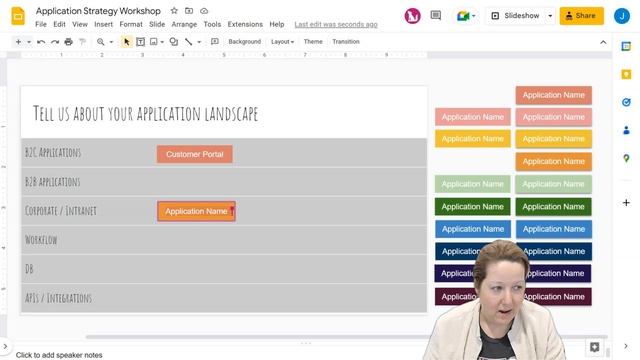Click the Slideshow button
The width and height of the screenshot is (640, 360).
[x=516, y=16]
